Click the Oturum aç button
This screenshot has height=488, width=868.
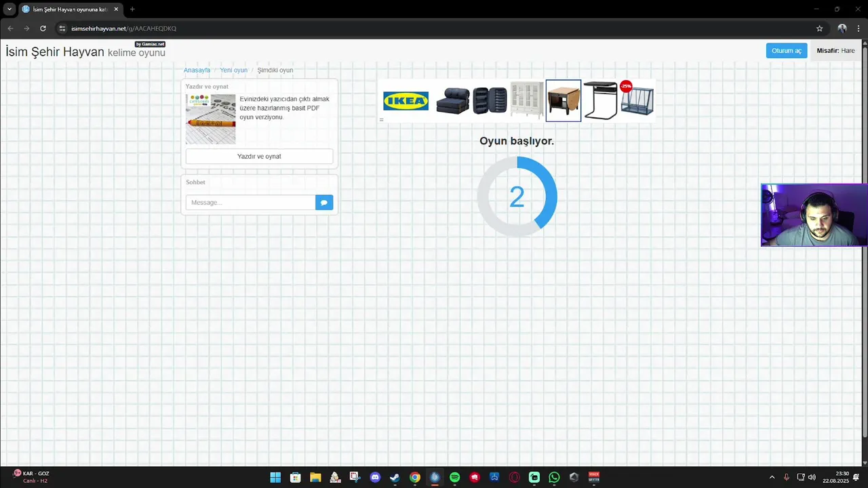coord(787,51)
